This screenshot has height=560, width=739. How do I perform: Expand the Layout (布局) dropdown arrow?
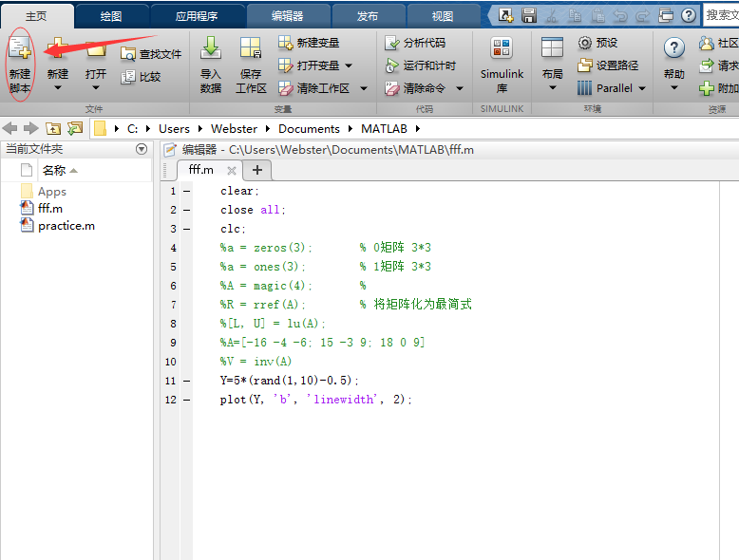coord(553,88)
